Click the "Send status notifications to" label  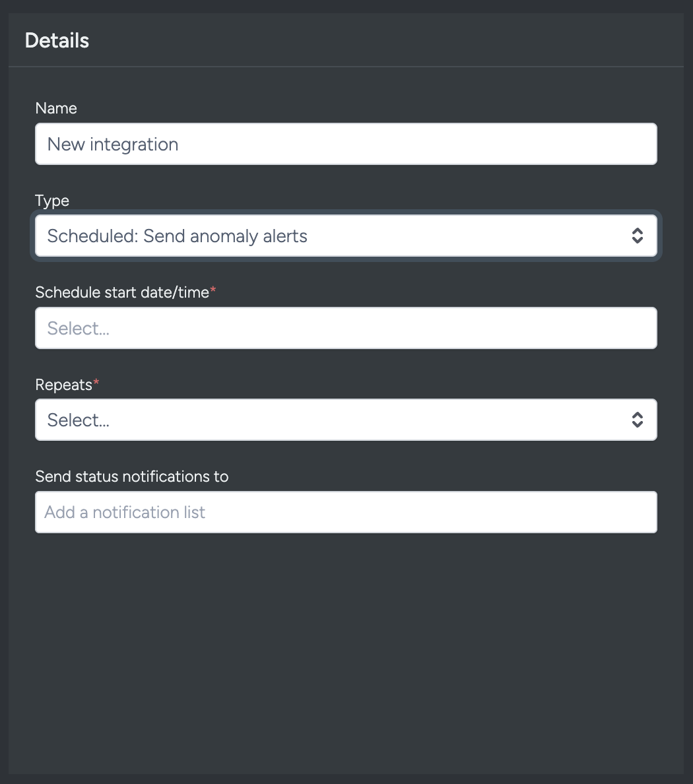pos(131,476)
